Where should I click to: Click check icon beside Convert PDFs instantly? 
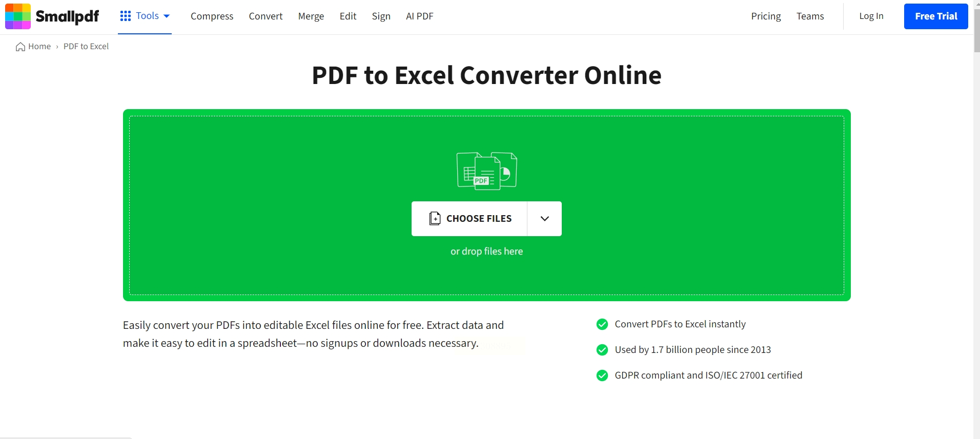[x=602, y=324]
